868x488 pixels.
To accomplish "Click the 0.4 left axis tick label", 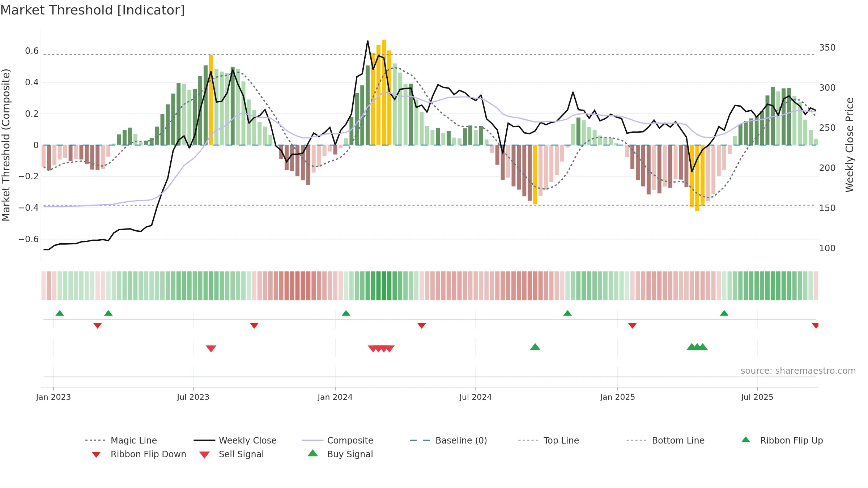I will pos(32,82).
